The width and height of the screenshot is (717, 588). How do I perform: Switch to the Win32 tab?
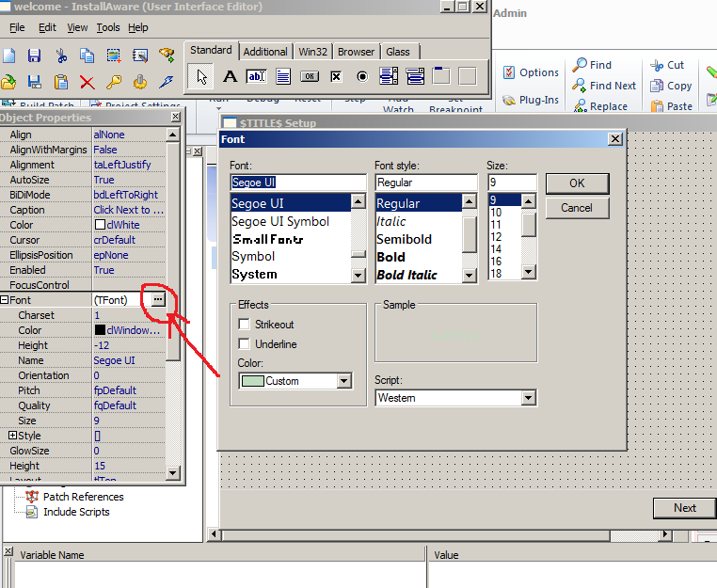(x=312, y=52)
